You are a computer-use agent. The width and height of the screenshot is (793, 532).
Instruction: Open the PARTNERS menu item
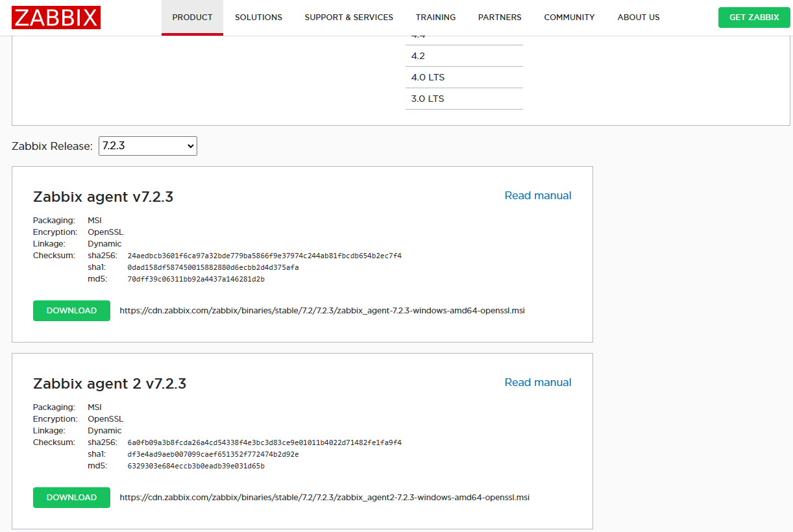(500, 18)
